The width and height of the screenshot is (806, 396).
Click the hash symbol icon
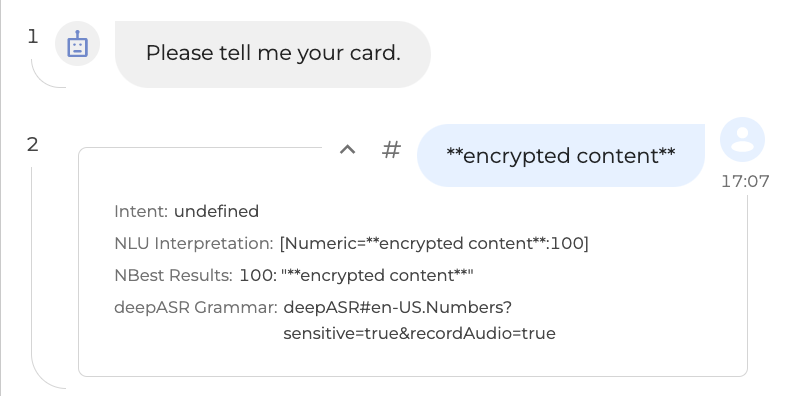pyautogui.click(x=391, y=150)
